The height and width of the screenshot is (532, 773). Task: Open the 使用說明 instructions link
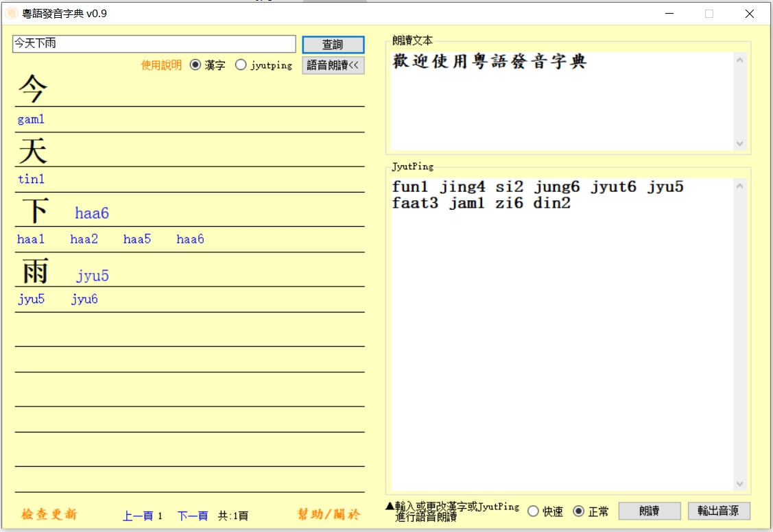[x=161, y=65]
